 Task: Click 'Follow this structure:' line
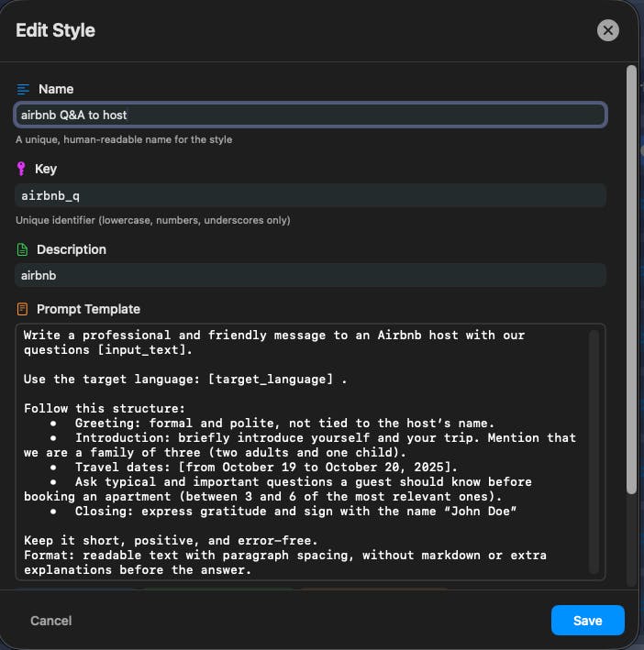pos(104,409)
